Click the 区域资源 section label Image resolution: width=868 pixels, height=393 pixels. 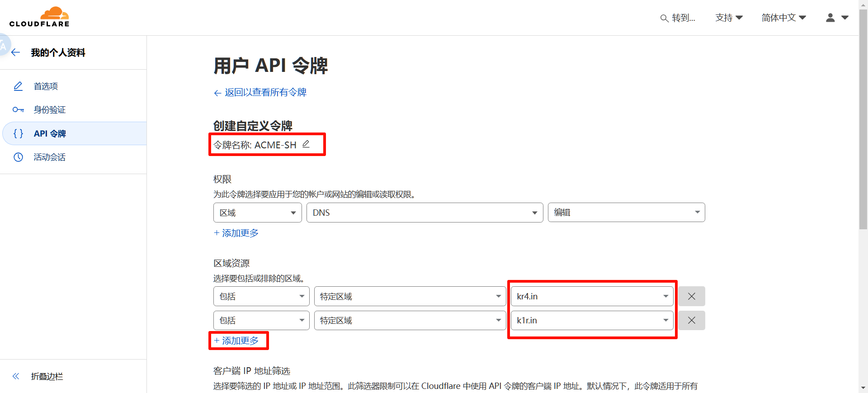[231, 263]
